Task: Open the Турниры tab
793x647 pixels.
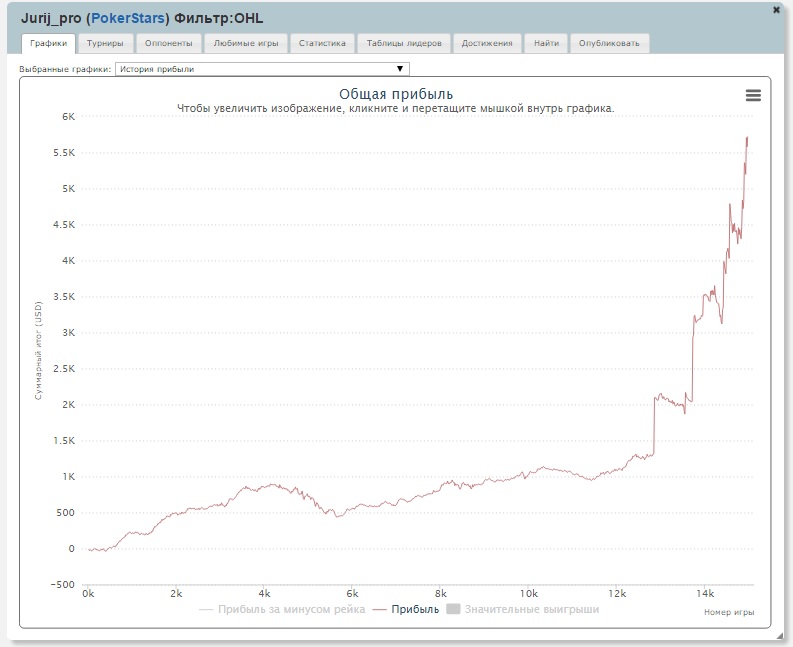Action: pyautogui.click(x=105, y=44)
